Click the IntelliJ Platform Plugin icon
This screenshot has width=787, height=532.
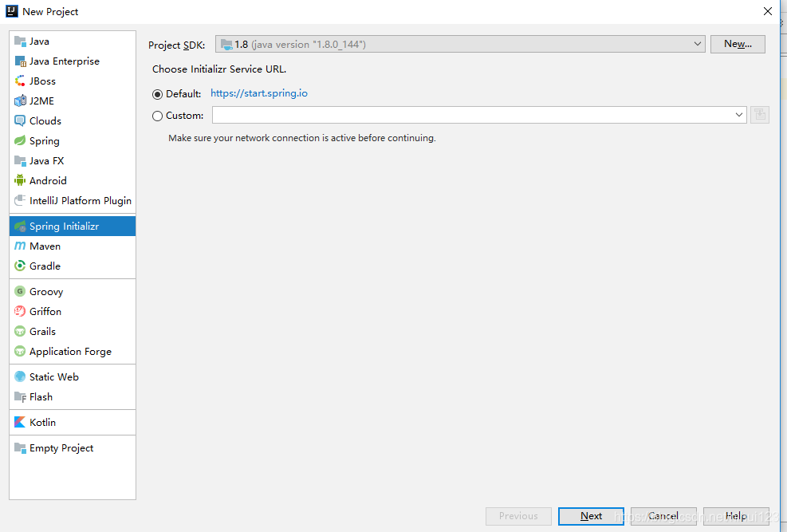pos(20,200)
